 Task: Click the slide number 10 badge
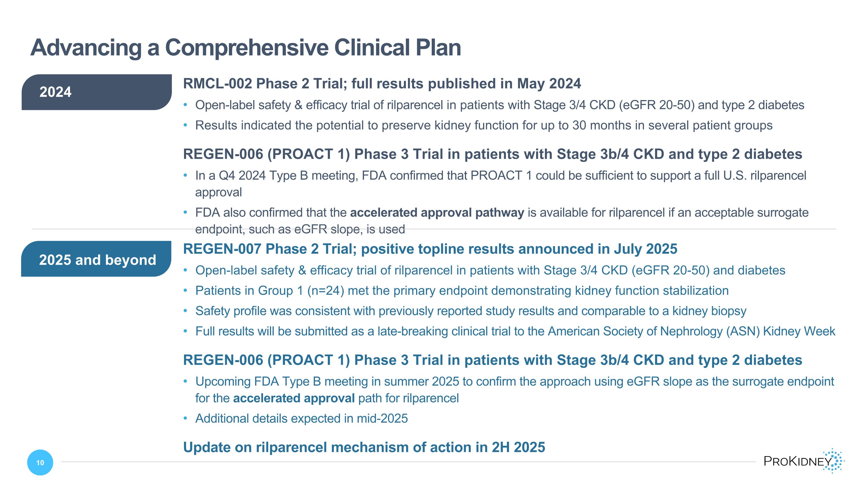[40, 463]
